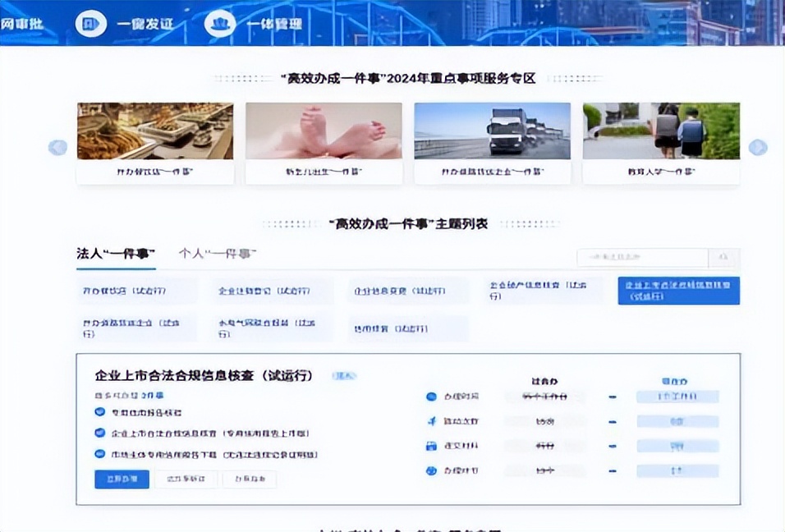Select highlighted 企业上市合法合规信息核查 theme button

[x=678, y=291]
